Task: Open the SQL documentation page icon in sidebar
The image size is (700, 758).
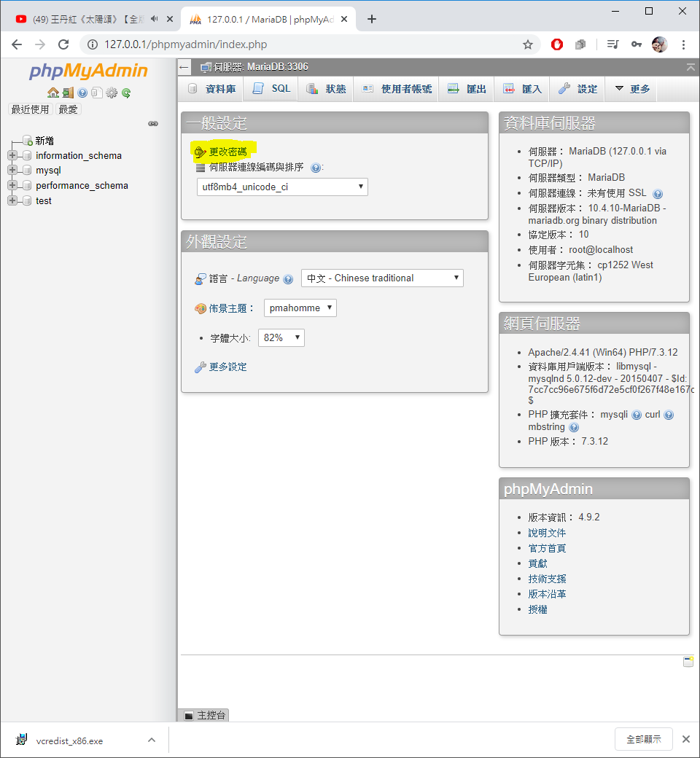Action: tap(97, 93)
